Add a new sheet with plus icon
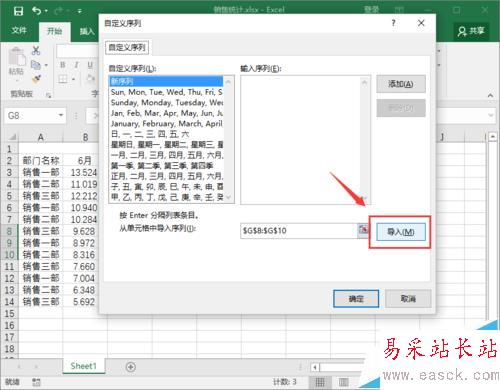The height and width of the screenshot is (390, 500). (x=131, y=367)
